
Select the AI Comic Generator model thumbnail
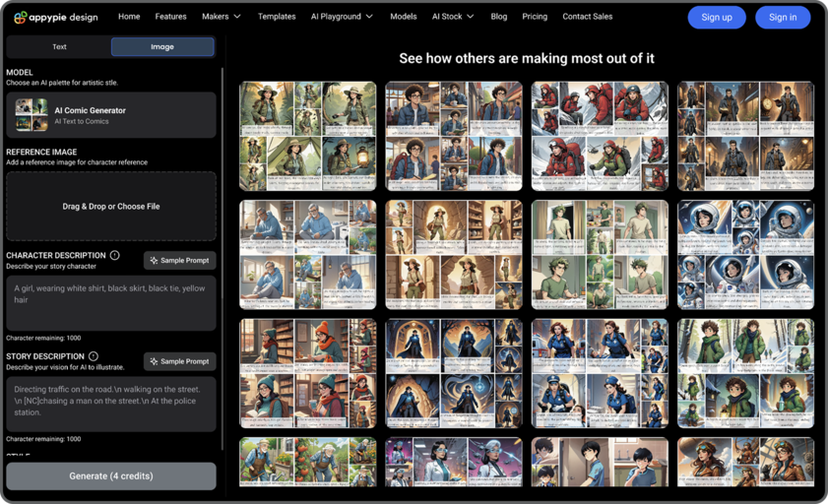point(32,115)
